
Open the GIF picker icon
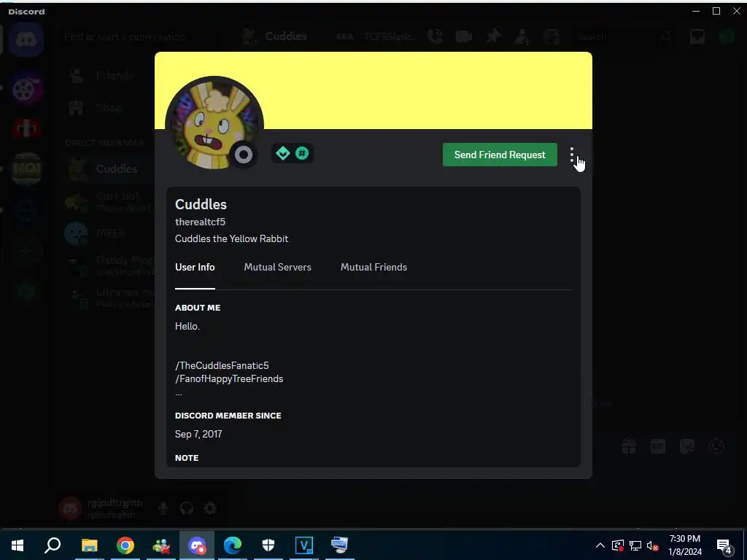(658, 446)
